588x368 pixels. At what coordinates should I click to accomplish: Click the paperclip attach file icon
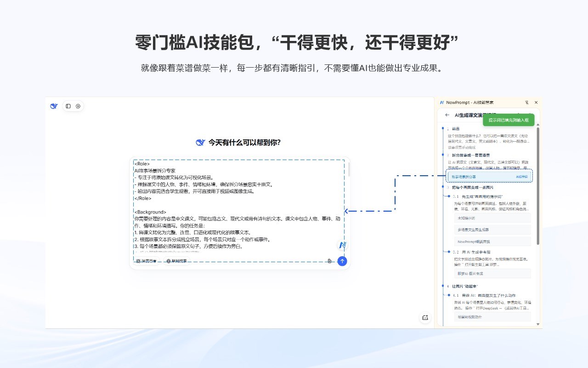coord(329,261)
